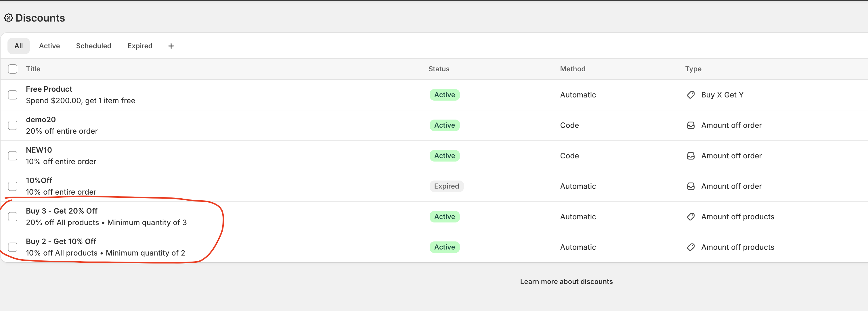Open the NEW10 discount title
Image resolution: width=868 pixels, height=311 pixels.
[x=39, y=150]
